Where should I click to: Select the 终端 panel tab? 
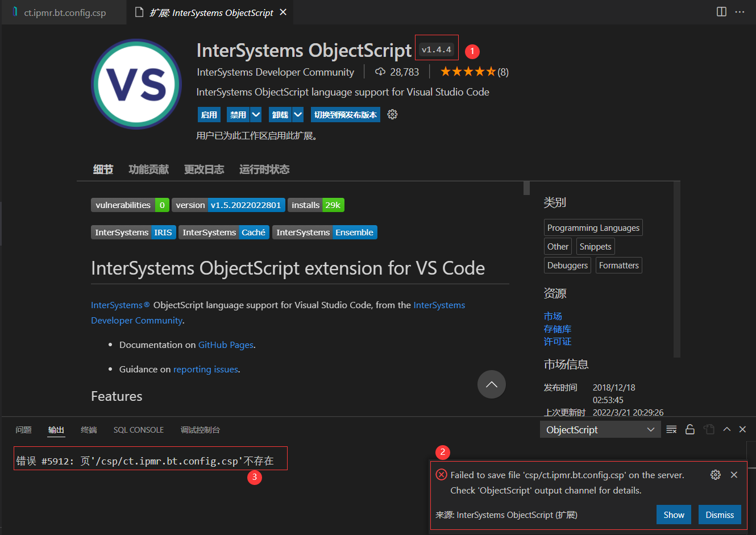tap(88, 430)
